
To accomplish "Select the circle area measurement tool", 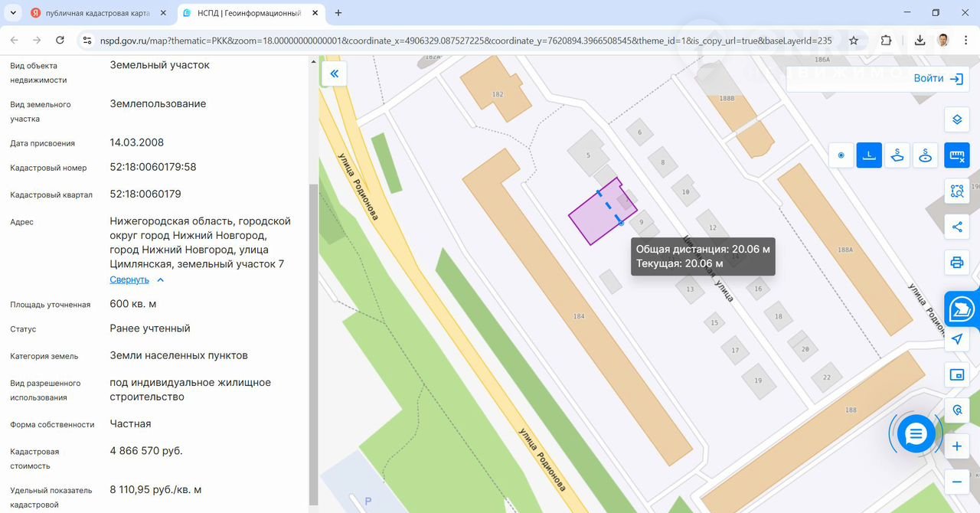I will point(926,155).
